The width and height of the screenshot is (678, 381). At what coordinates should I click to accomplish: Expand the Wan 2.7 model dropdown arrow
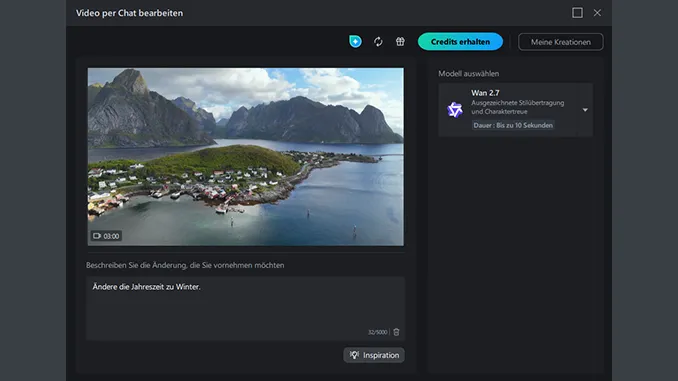(x=585, y=110)
